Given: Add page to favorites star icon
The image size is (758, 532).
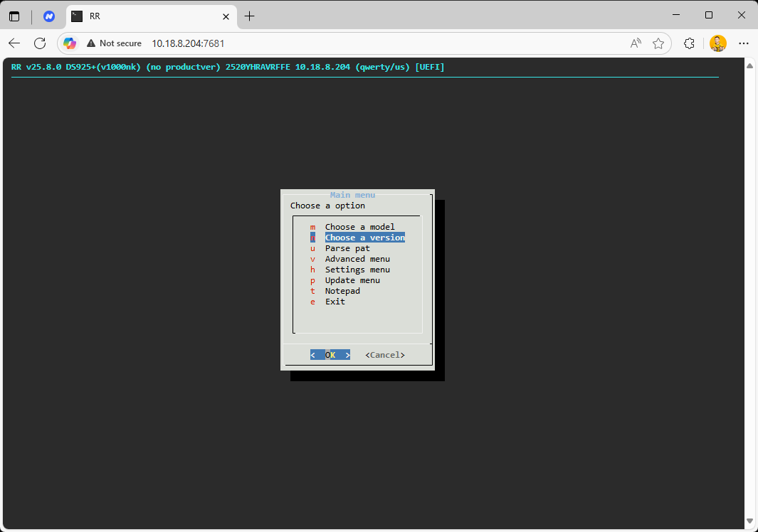Looking at the screenshot, I should [x=658, y=43].
